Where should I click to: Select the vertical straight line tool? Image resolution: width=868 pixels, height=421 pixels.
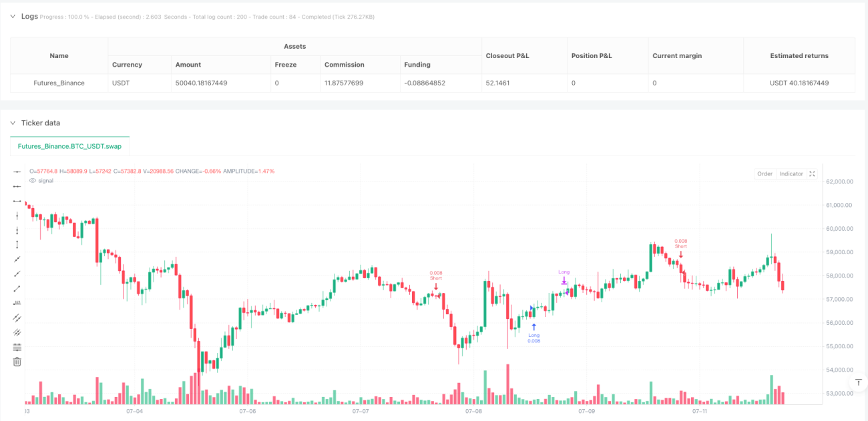coord(17,216)
